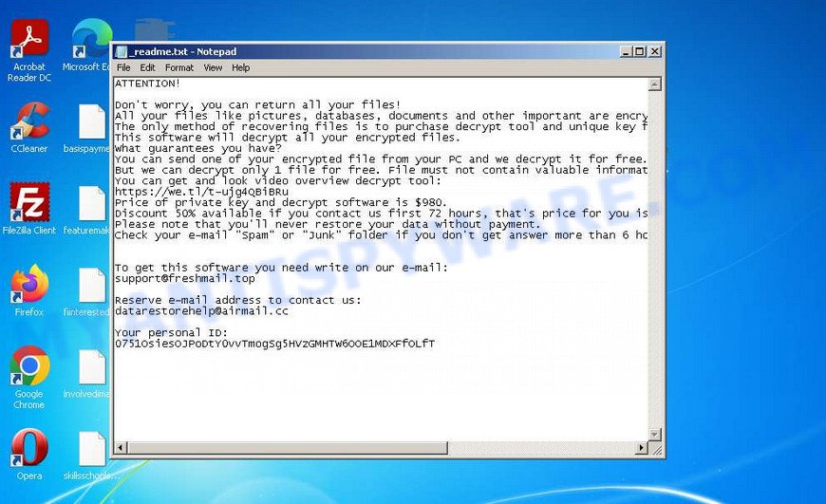Open the FileZilla Client shortcut
The height and width of the screenshot is (504, 826).
(29, 209)
